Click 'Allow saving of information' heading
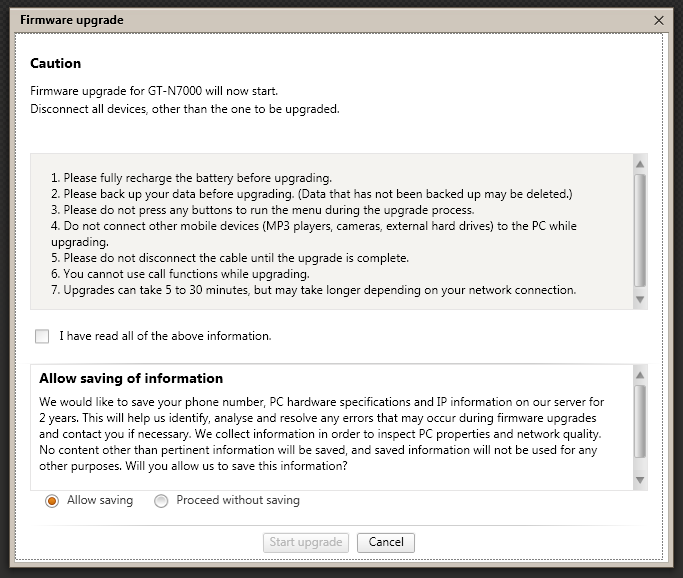This screenshot has height=578, width=683. coord(131,379)
